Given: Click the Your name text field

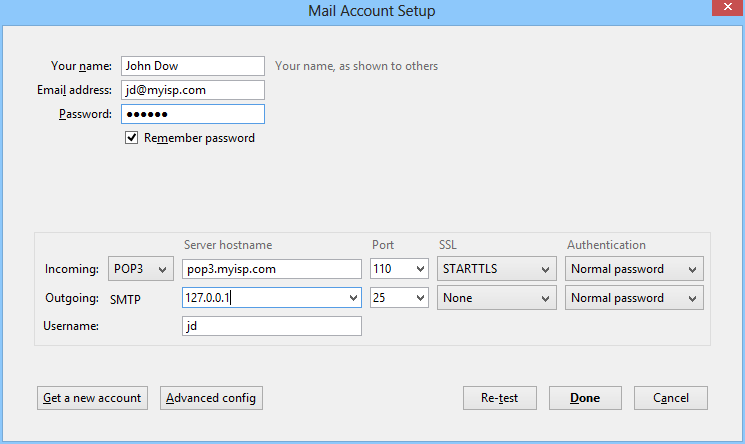Looking at the screenshot, I should 192,66.
